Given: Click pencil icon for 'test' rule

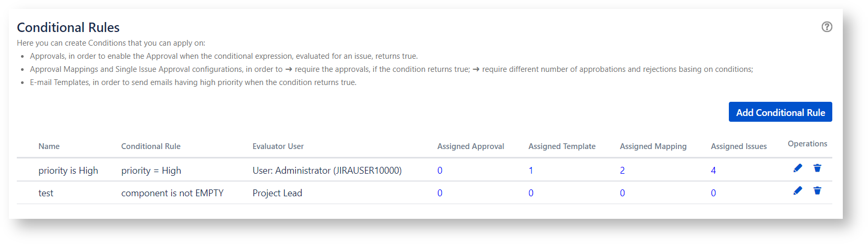Looking at the screenshot, I should pos(798,190).
